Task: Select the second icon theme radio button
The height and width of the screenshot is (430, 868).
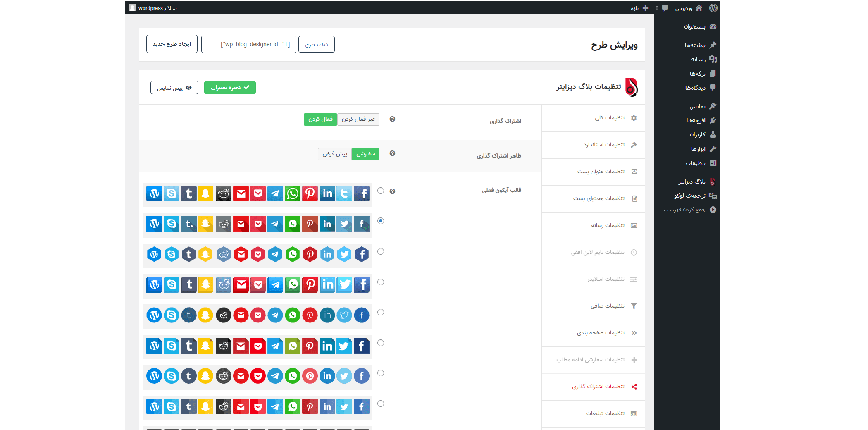Action: 381,221
